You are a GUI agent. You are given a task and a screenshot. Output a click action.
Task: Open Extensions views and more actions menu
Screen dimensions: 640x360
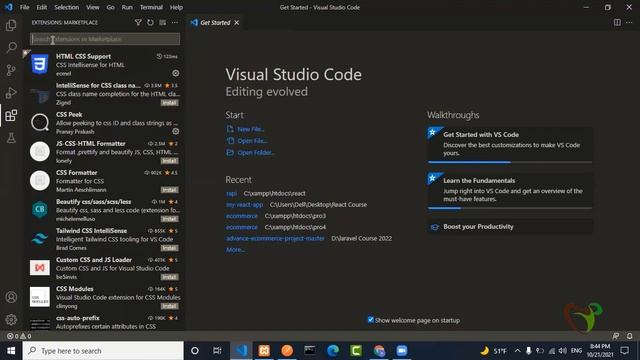(x=175, y=22)
